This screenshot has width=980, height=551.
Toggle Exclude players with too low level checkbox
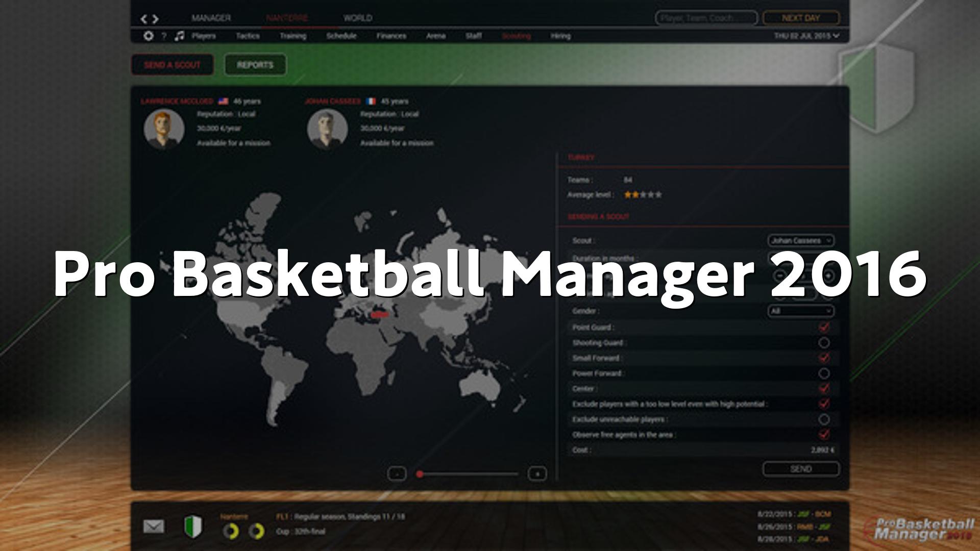[823, 404]
